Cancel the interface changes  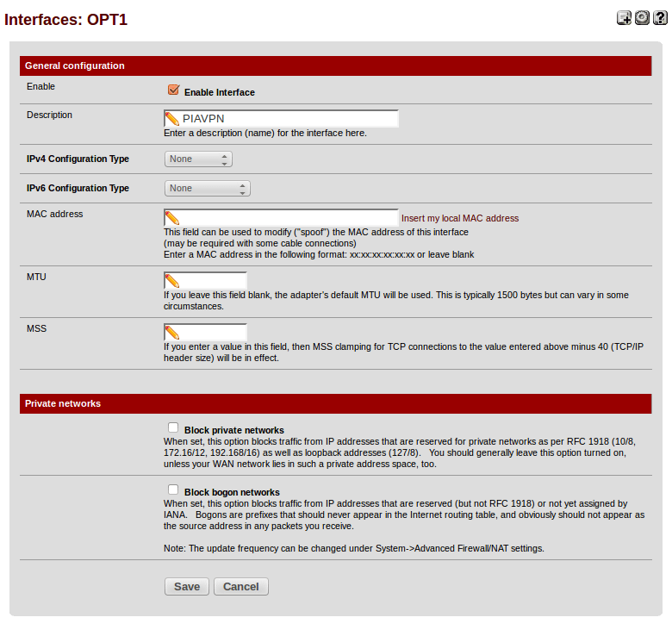coord(241,587)
